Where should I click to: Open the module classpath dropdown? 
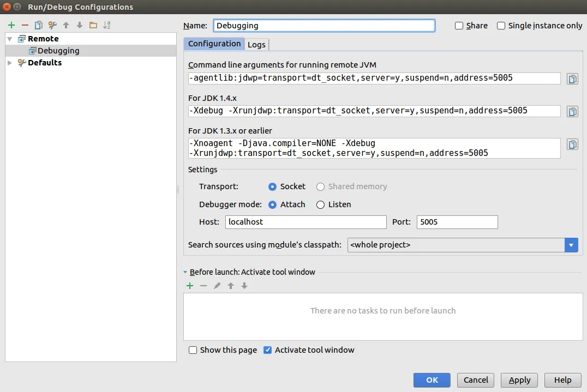click(571, 245)
